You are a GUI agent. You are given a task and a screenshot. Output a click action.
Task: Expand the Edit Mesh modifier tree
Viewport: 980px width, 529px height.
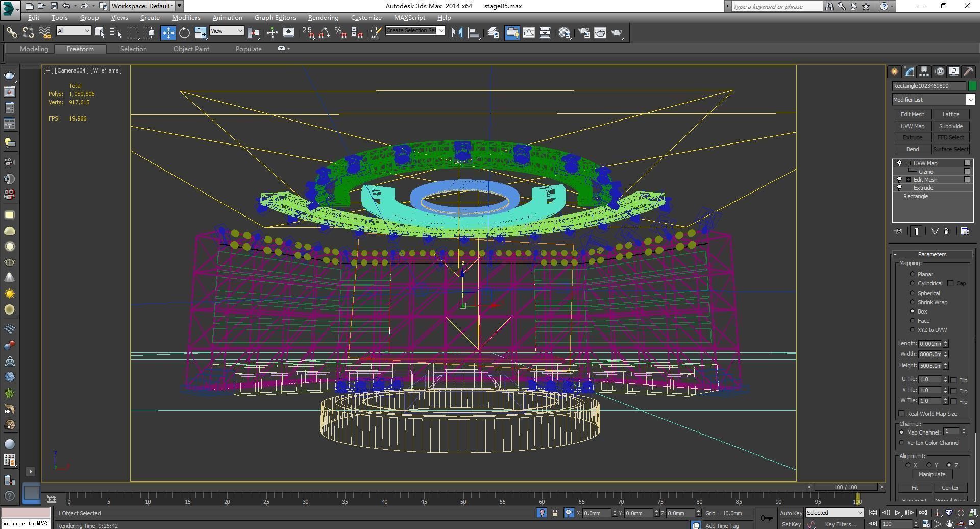pyautogui.click(x=908, y=180)
